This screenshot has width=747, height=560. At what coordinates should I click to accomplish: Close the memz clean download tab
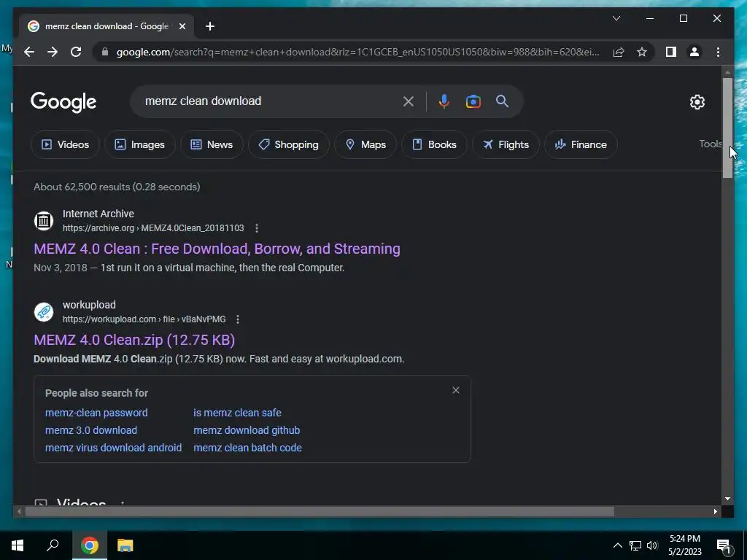coord(182,26)
